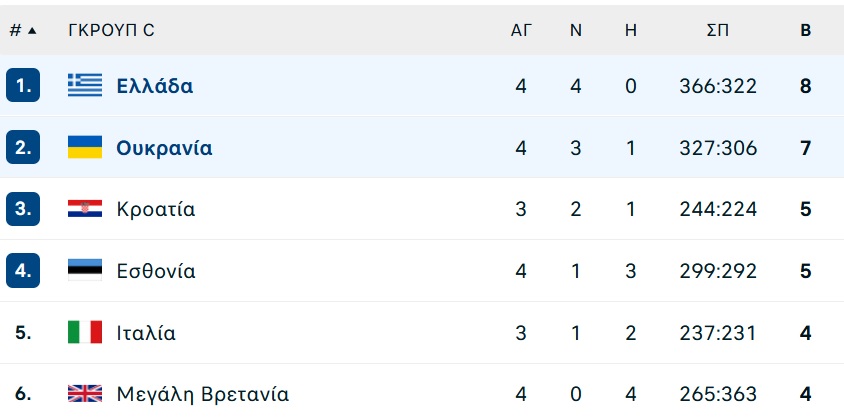The width and height of the screenshot is (844, 417).
Task: Select the Εσθονία team name
Action: 156,271
